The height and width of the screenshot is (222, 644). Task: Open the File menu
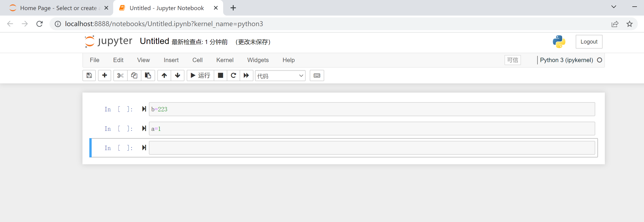94,60
